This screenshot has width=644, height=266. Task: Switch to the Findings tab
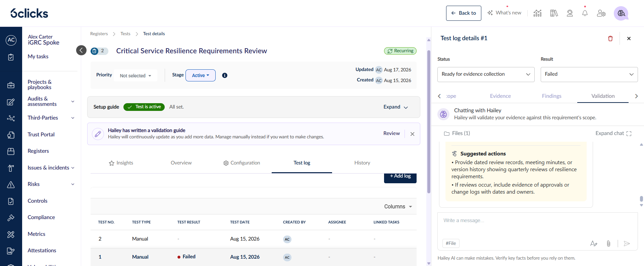[551, 96]
